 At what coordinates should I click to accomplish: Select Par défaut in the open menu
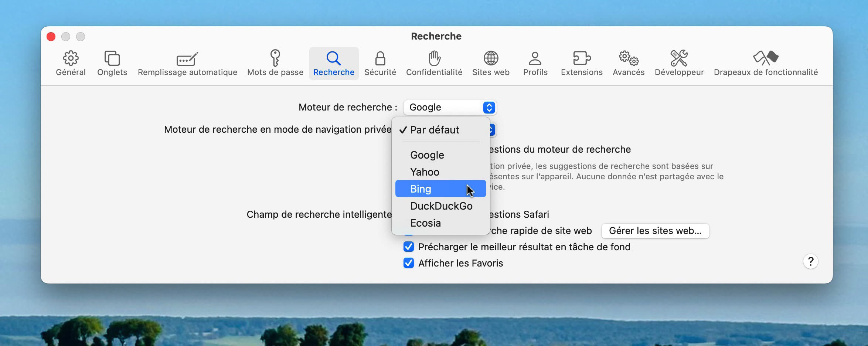435,130
